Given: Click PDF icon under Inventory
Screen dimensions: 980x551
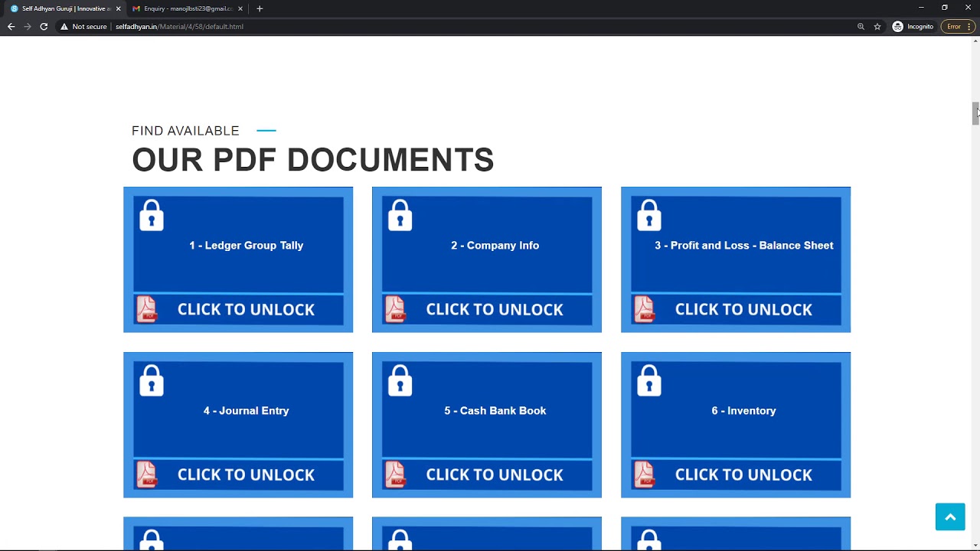Looking at the screenshot, I should [644, 474].
